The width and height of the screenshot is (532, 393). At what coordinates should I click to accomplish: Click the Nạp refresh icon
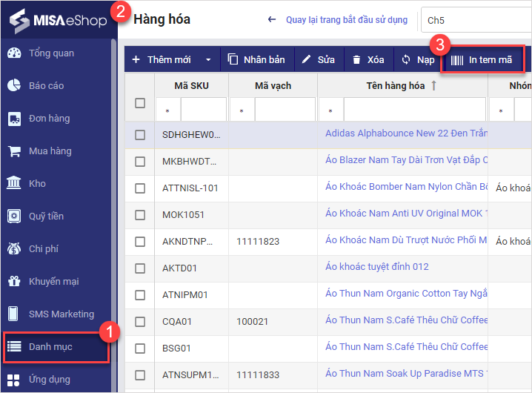[x=406, y=60]
